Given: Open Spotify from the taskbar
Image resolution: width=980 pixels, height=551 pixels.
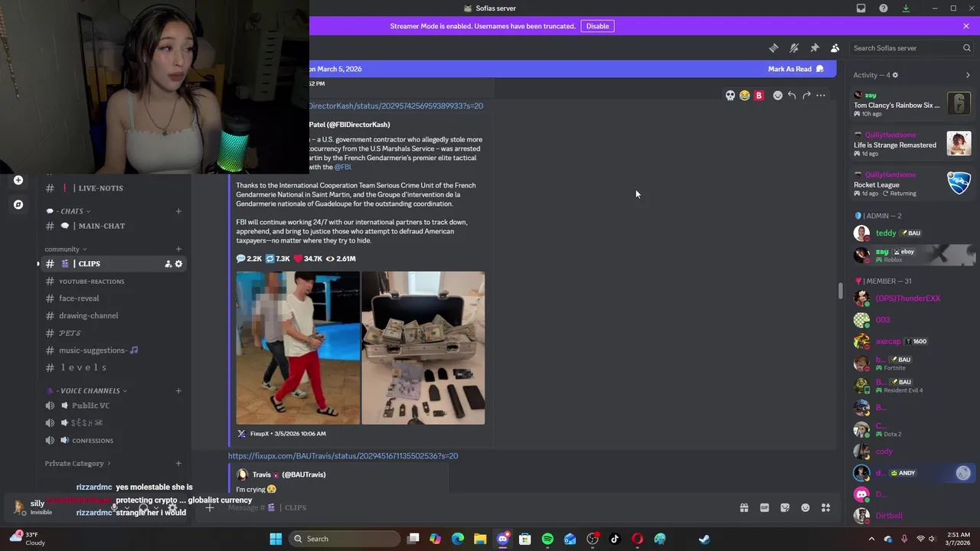Looking at the screenshot, I should pyautogui.click(x=547, y=539).
